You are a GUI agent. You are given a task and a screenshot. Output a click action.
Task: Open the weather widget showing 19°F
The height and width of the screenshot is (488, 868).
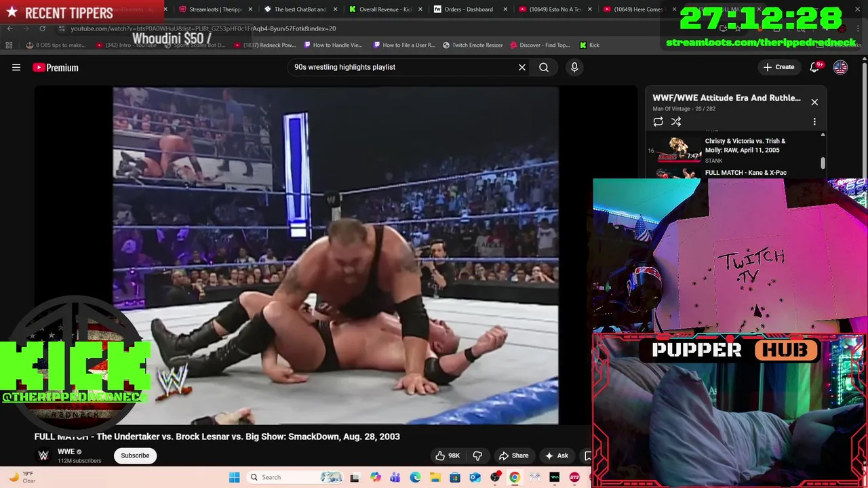[x=22, y=477]
